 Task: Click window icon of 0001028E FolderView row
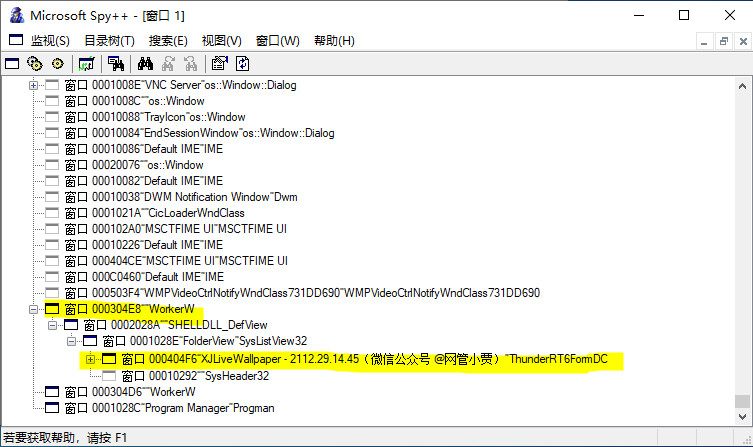90,341
